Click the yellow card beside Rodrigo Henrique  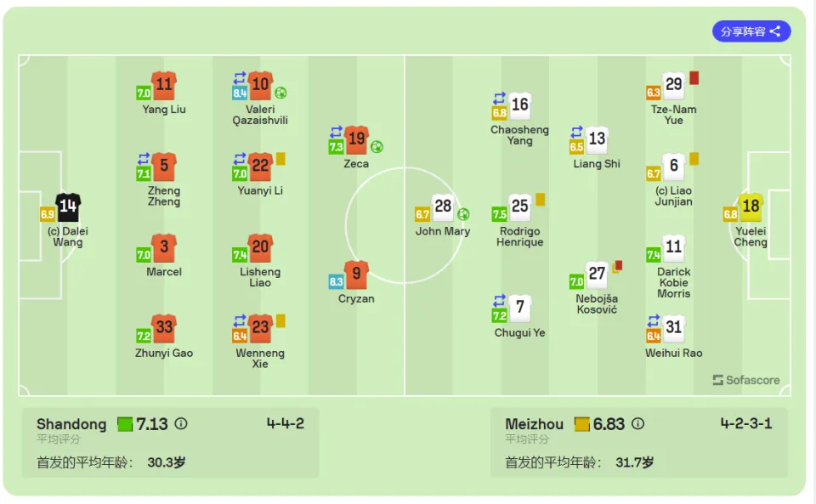click(541, 200)
